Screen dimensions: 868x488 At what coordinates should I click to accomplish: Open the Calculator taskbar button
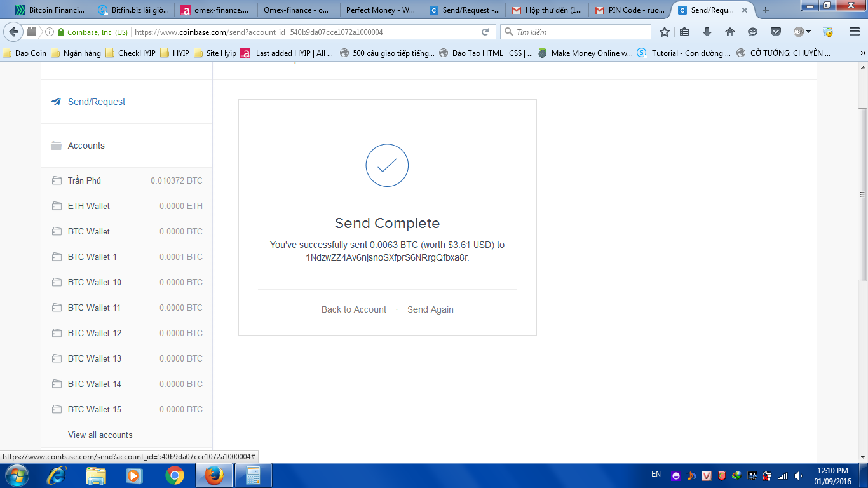click(x=253, y=475)
